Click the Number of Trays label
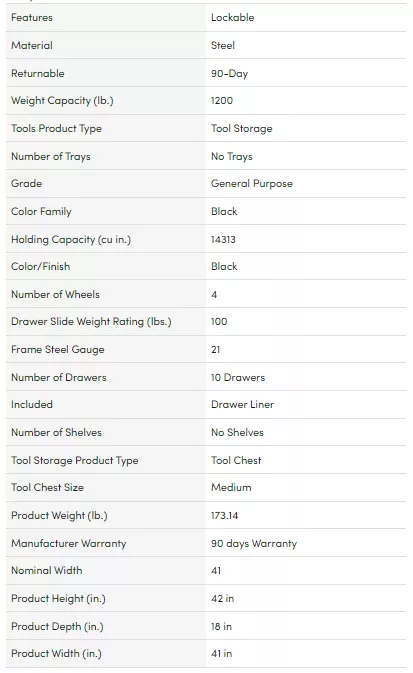 click(51, 156)
